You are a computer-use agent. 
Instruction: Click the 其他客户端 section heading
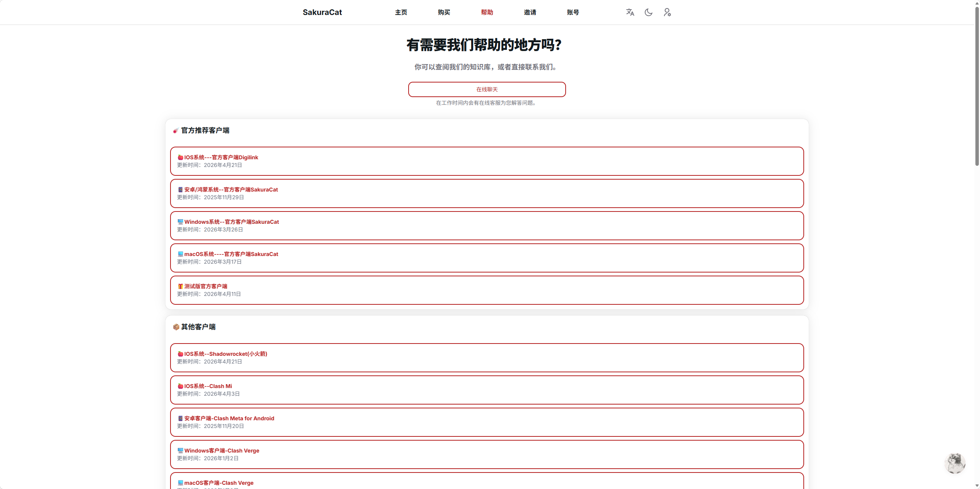click(198, 327)
